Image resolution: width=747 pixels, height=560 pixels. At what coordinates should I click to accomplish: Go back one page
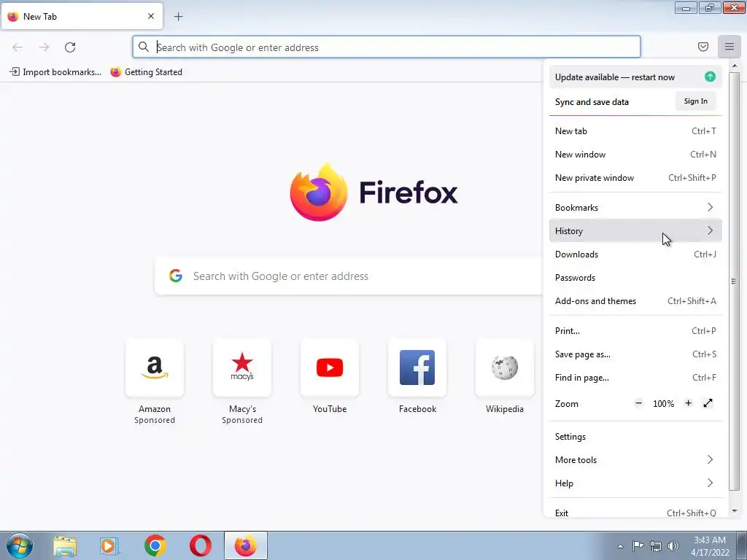(x=18, y=47)
